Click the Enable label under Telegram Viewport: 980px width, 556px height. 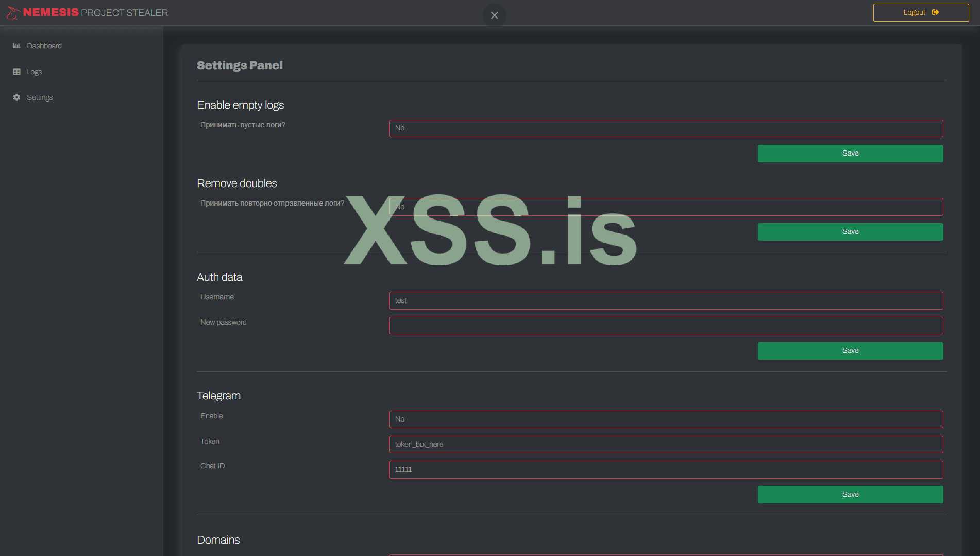click(212, 416)
